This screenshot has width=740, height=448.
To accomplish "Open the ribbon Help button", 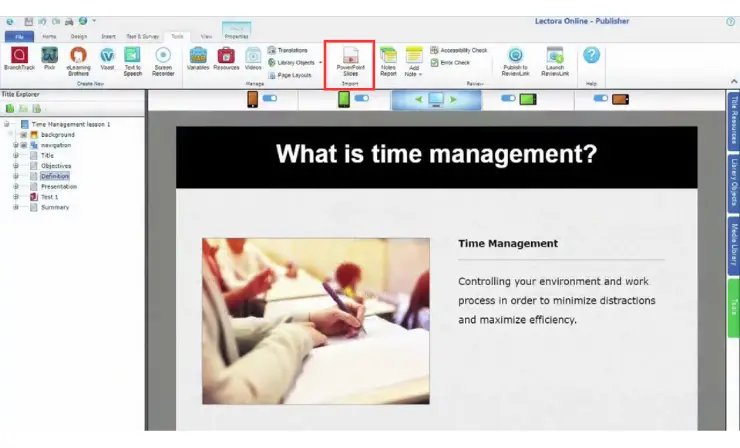I will pos(591,55).
